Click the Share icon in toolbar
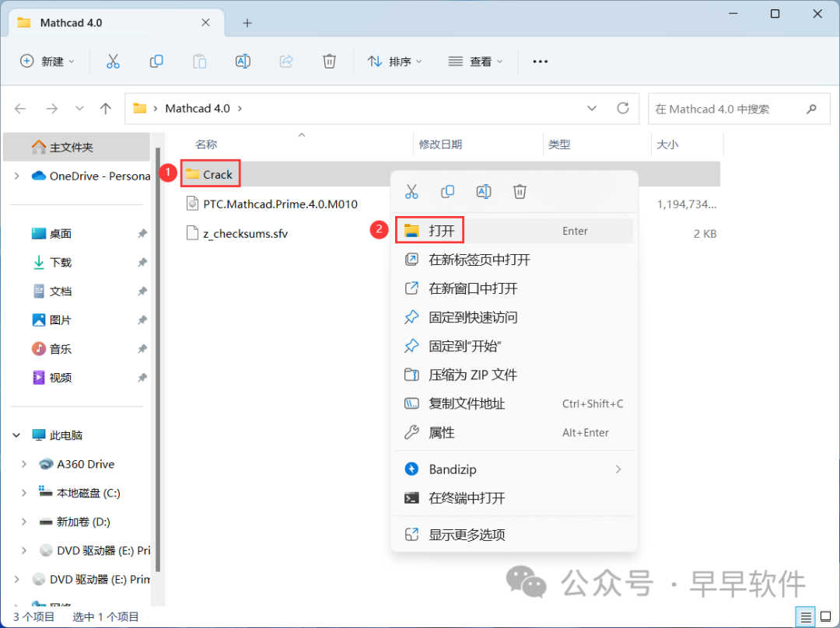This screenshot has height=628, width=840. [x=286, y=61]
